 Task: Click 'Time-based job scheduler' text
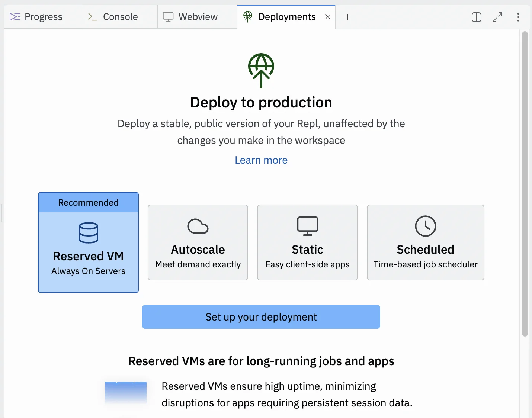coord(426,264)
